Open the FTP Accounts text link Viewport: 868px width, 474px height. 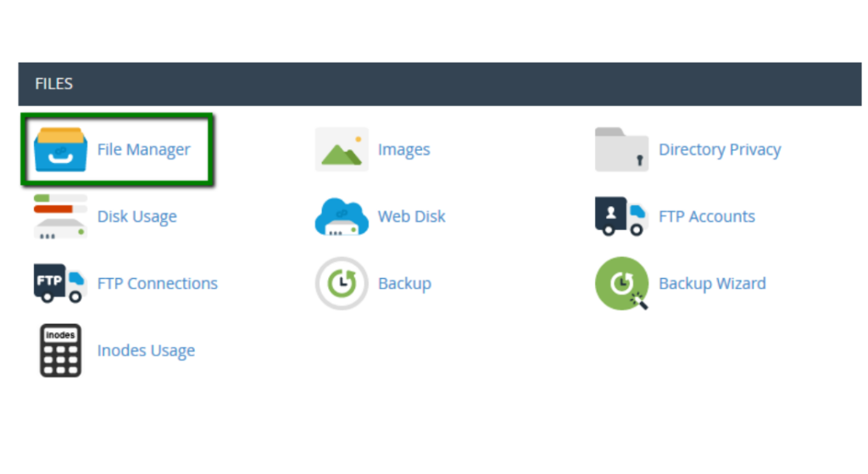(706, 217)
